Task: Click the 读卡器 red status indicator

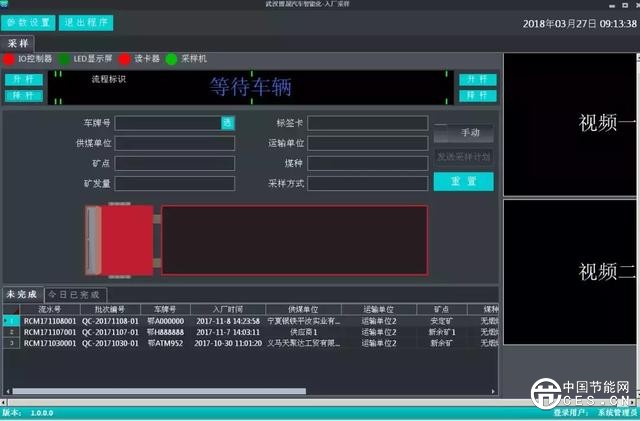Action: coord(125,59)
